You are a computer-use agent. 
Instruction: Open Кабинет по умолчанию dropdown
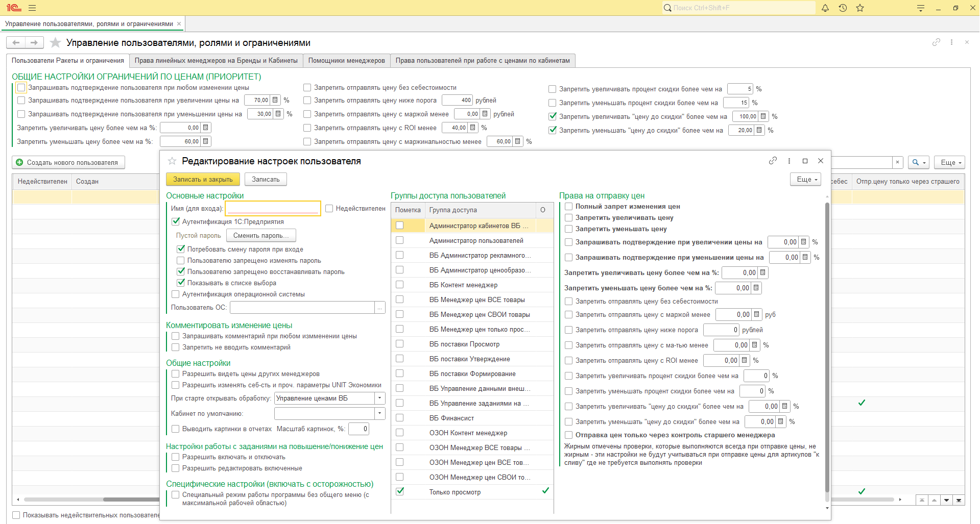tap(380, 413)
